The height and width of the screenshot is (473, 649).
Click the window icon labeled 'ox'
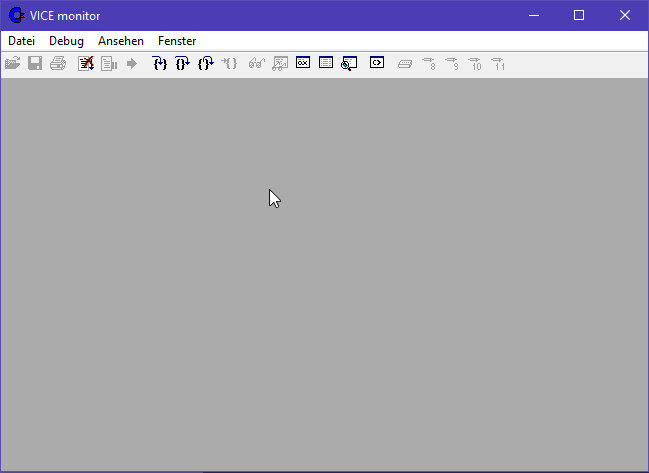[303, 63]
